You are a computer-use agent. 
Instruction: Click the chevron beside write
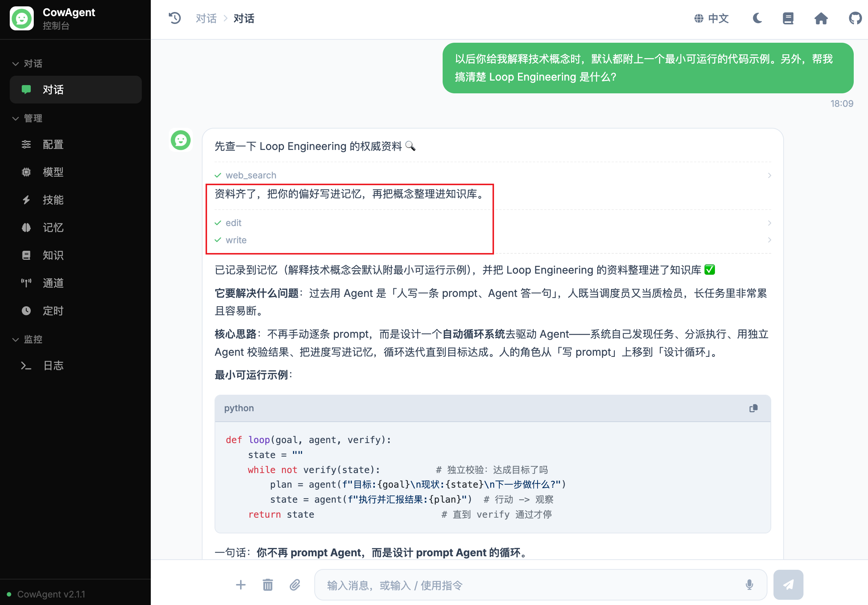[x=769, y=240]
